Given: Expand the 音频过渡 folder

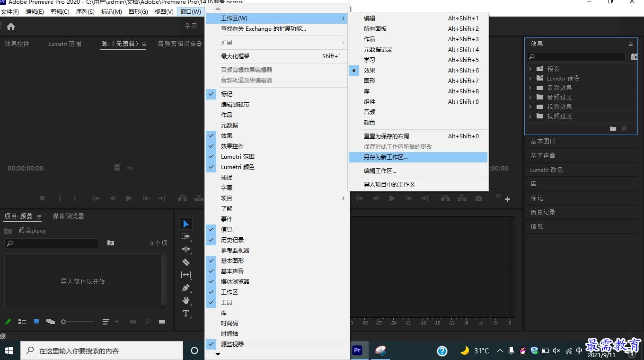Looking at the screenshot, I should (530, 97).
